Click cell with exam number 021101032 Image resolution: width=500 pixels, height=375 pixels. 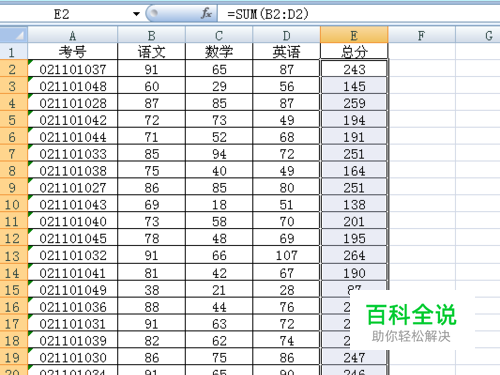click(73, 255)
